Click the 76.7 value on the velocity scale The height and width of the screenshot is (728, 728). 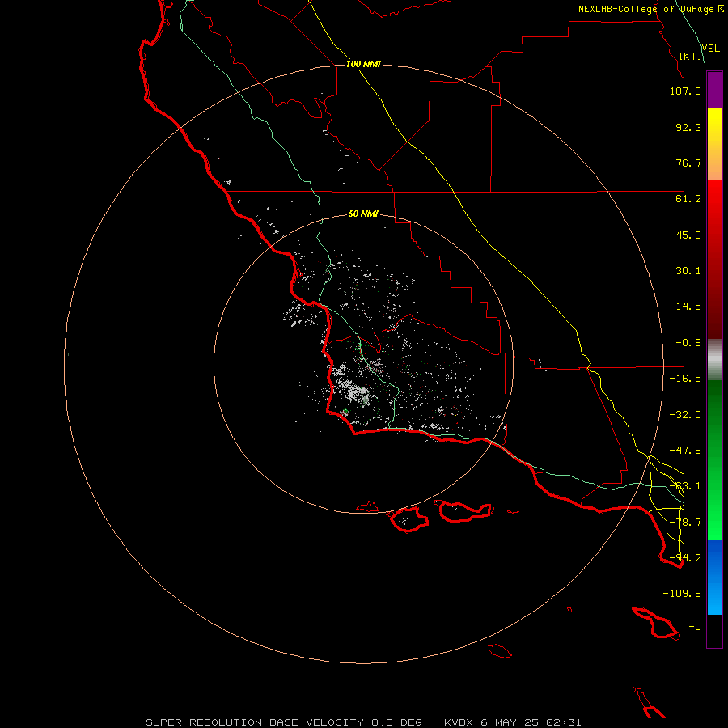688,163
